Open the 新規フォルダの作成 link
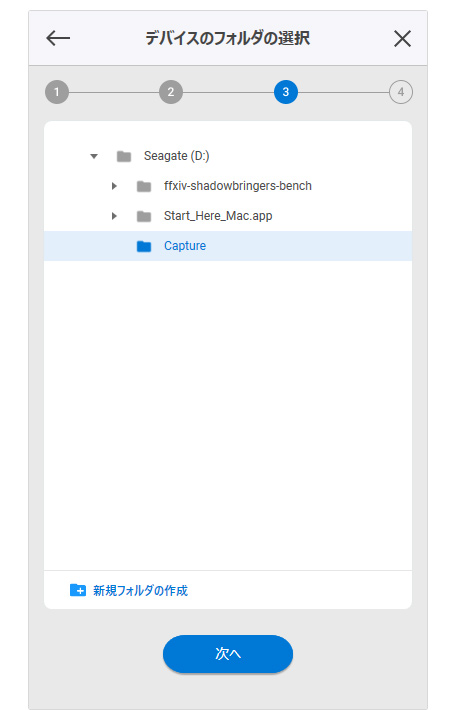 pyautogui.click(x=140, y=590)
